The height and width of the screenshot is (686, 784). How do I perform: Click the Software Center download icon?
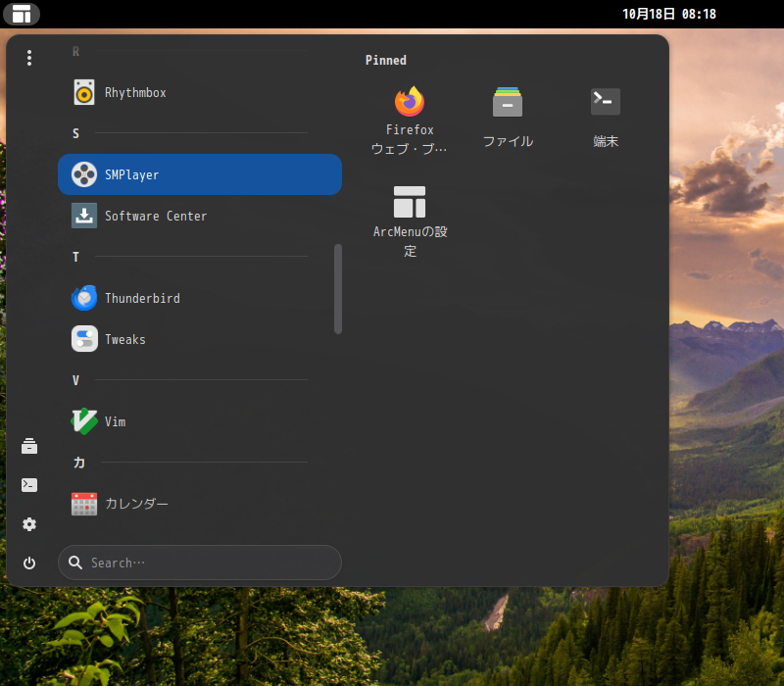tap(84, 216)
